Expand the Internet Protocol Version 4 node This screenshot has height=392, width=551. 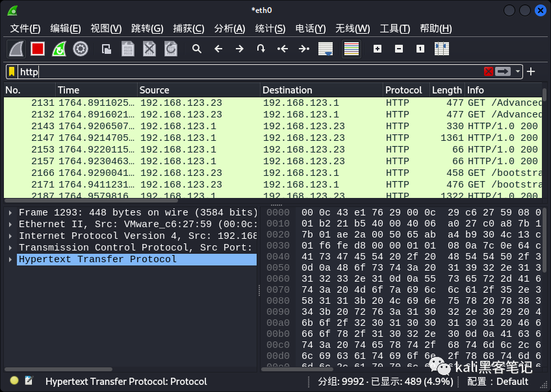coord(10,236)
